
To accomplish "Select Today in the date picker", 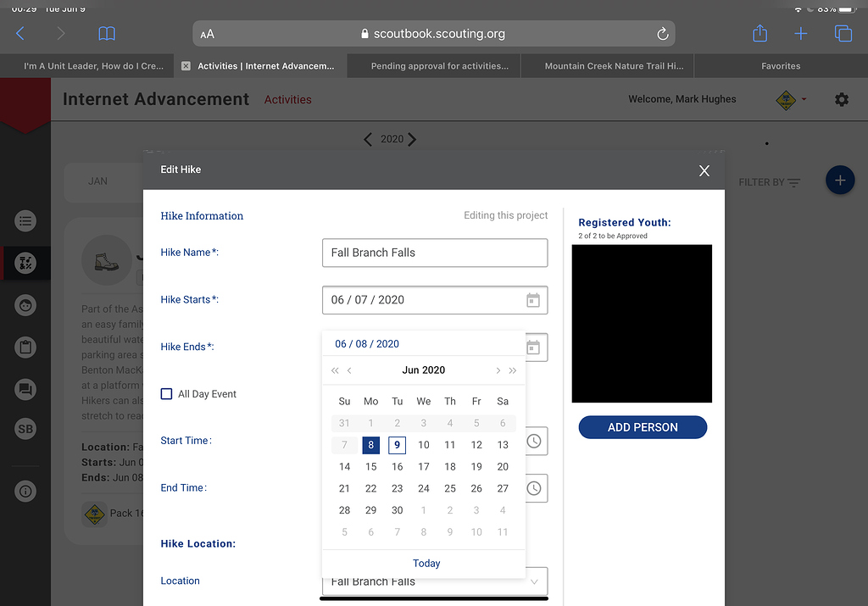I will [426, 563].
